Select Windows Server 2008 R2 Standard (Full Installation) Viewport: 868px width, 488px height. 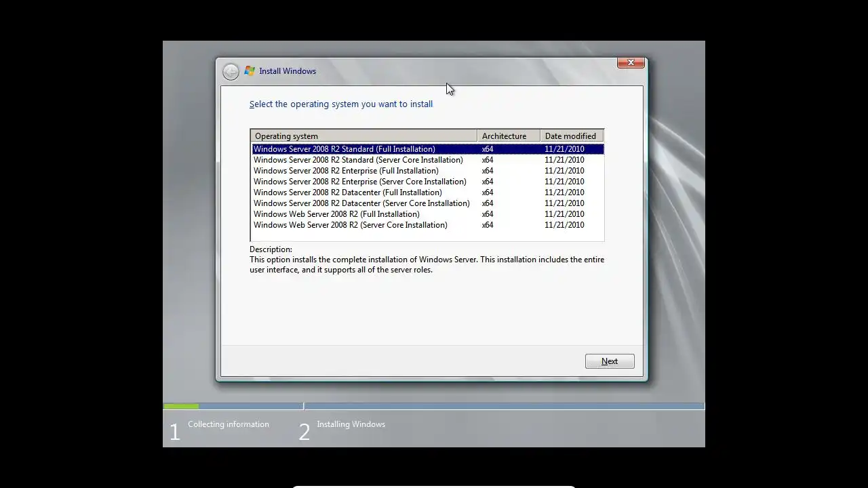427,149
